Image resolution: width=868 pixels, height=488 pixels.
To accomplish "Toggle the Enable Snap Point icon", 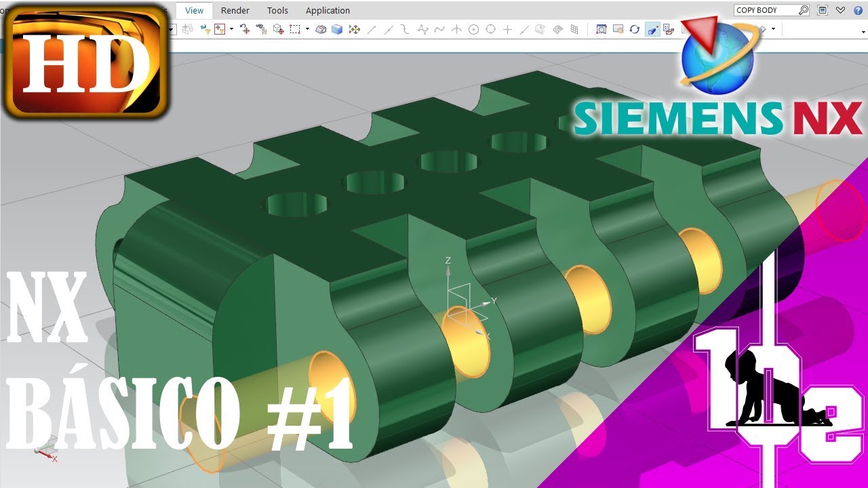I will pyautogui.click(x=354, y=29).
